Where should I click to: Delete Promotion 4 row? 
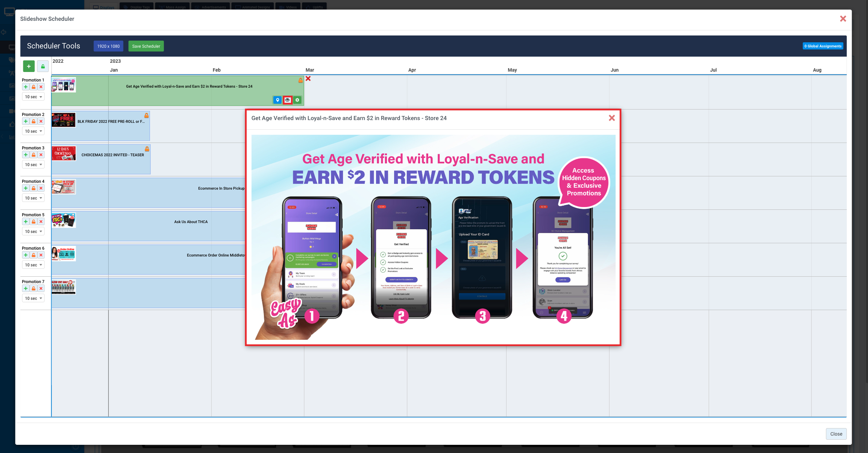[x=41, y=188]
